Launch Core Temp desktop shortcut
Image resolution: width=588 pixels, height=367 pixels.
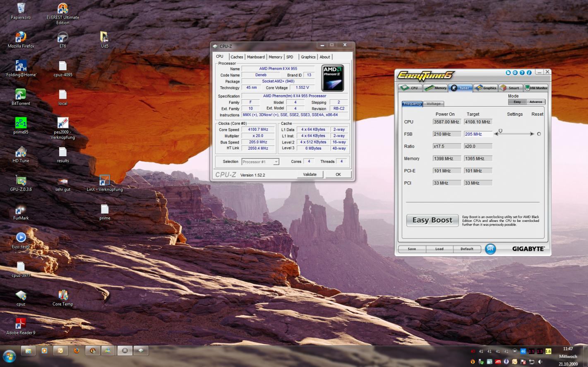tap(62, 297)
